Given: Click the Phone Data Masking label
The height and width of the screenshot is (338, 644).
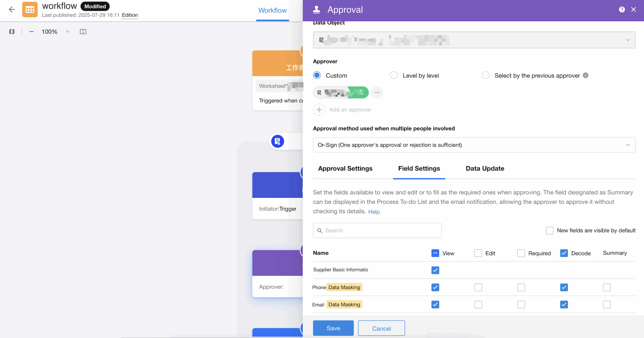Looking at the screenshot, I should (344, 287).
